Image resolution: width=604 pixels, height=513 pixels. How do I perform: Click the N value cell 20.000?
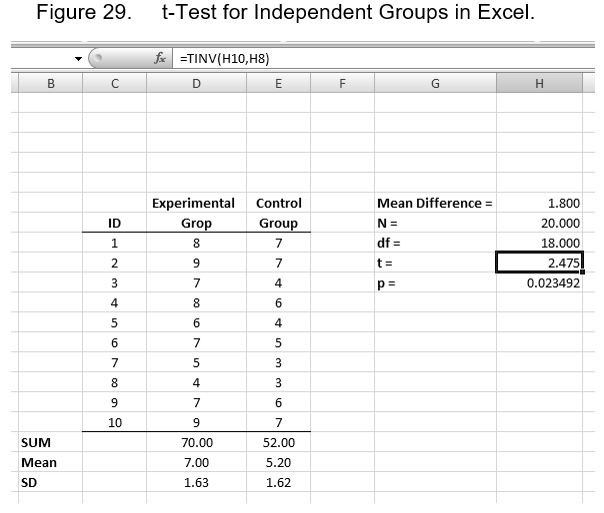coord(539,223)
